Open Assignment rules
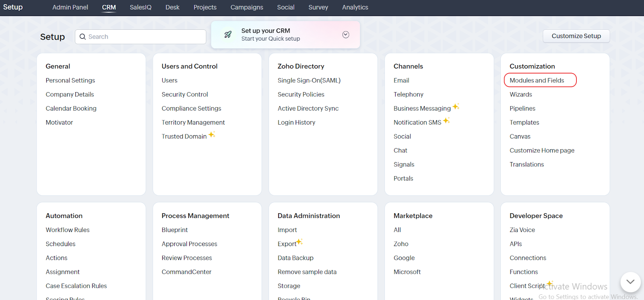Image resolution: width=644 pixels, height=300 pixels. [63, 272]
